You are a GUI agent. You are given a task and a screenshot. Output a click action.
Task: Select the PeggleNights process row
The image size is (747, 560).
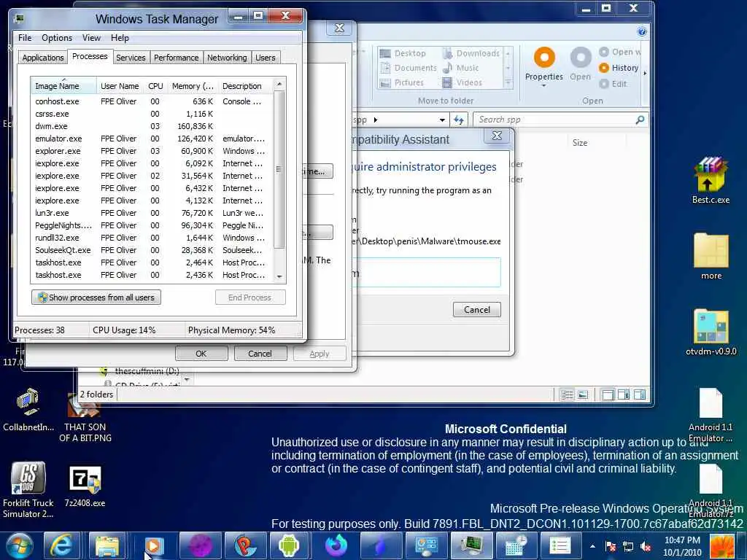(x=152, y=225)
